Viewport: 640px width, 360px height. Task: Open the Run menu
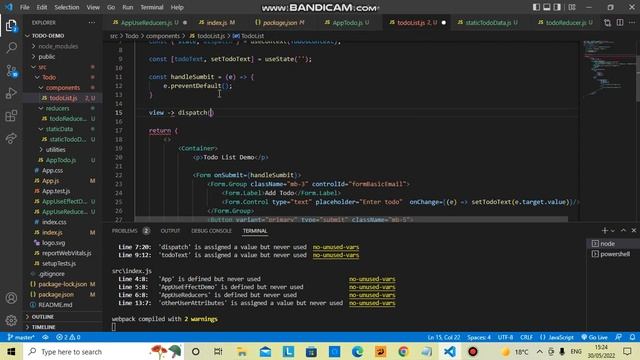(127, 7)
